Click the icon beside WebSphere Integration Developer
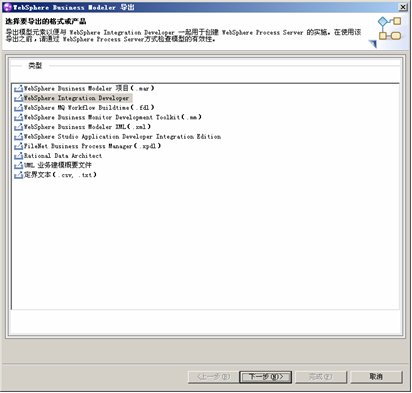This screenshot has height=393, width=412. click(18, 98)
